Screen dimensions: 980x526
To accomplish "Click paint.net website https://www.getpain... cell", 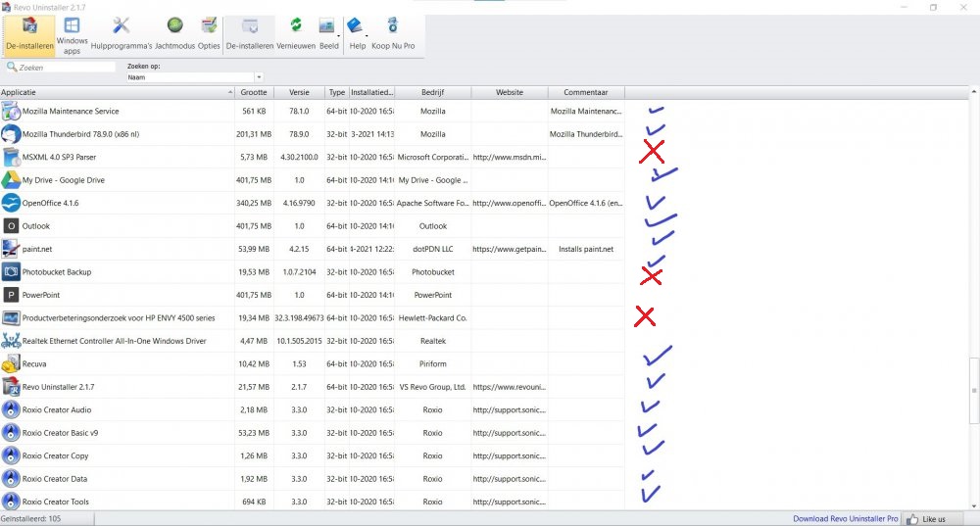I will pos(510,249).
